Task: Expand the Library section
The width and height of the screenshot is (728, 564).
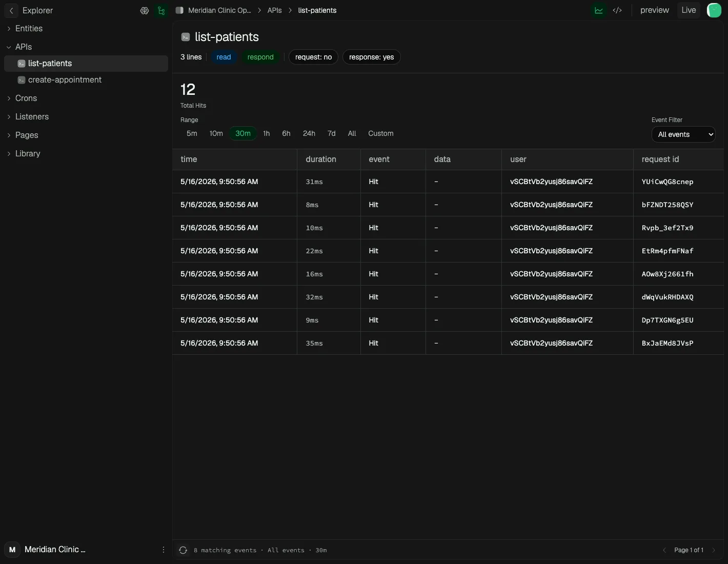Action: click(28, 154)
